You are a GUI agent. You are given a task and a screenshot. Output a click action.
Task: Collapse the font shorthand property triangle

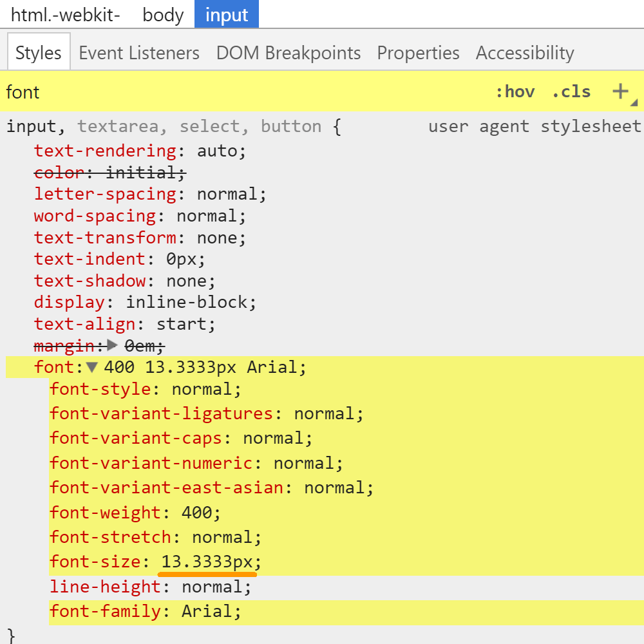click(92, 368)
